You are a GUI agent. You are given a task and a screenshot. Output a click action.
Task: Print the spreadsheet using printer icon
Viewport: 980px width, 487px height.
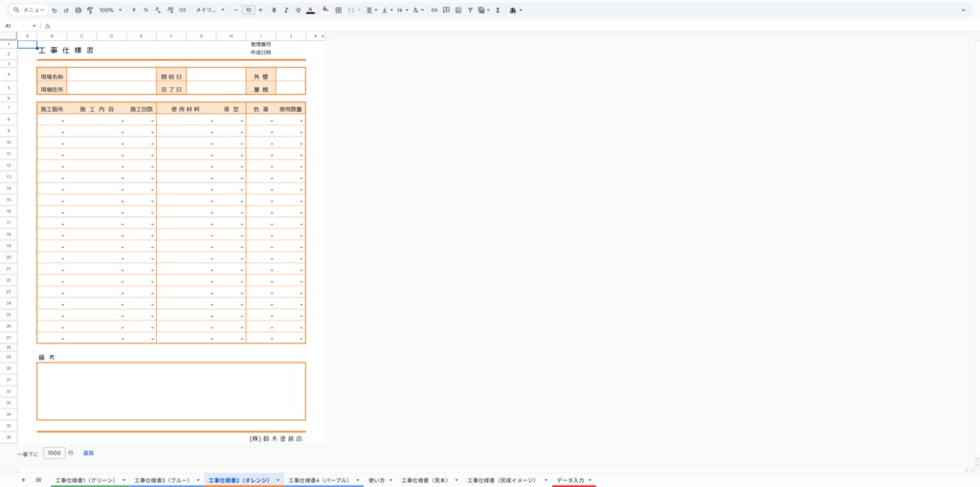point(78,10)
